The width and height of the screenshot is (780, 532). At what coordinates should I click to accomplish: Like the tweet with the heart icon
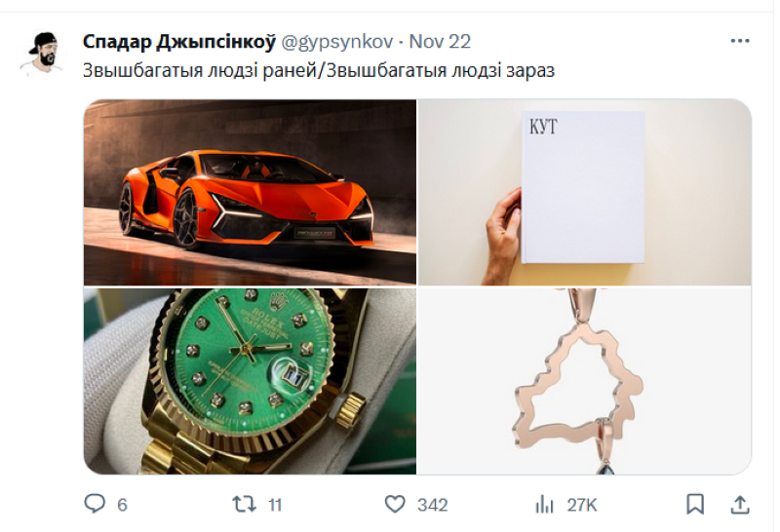coord(394,504)
